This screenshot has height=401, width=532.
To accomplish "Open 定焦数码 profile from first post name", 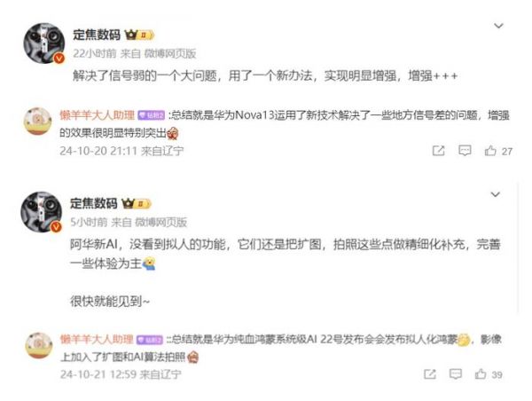I will [x=97, y=35].
